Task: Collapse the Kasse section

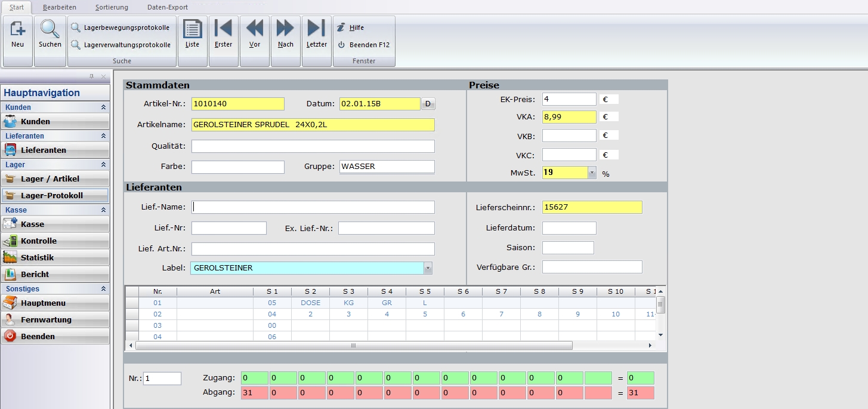Action: pos(103,210)
